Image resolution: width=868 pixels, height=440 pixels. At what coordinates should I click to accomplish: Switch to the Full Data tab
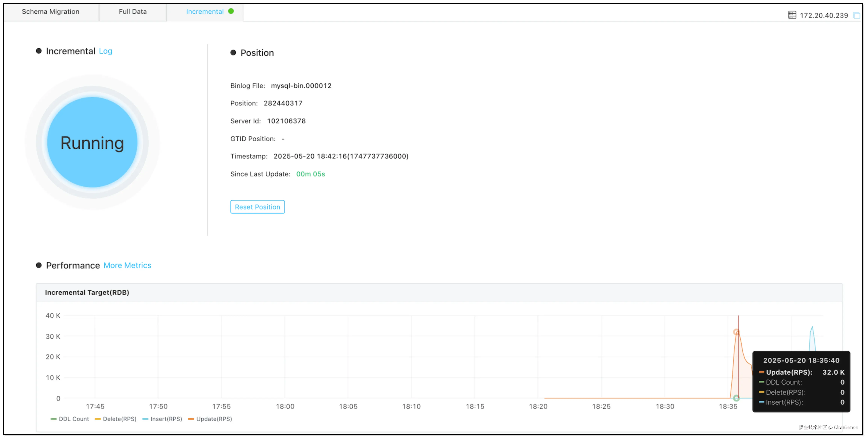pos(132,11)
